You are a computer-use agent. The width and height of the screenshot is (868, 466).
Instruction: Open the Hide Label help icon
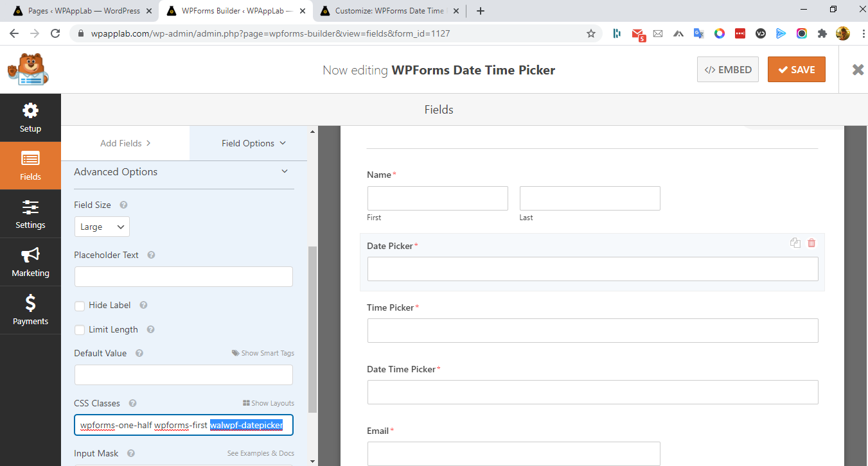coord(143,306)
